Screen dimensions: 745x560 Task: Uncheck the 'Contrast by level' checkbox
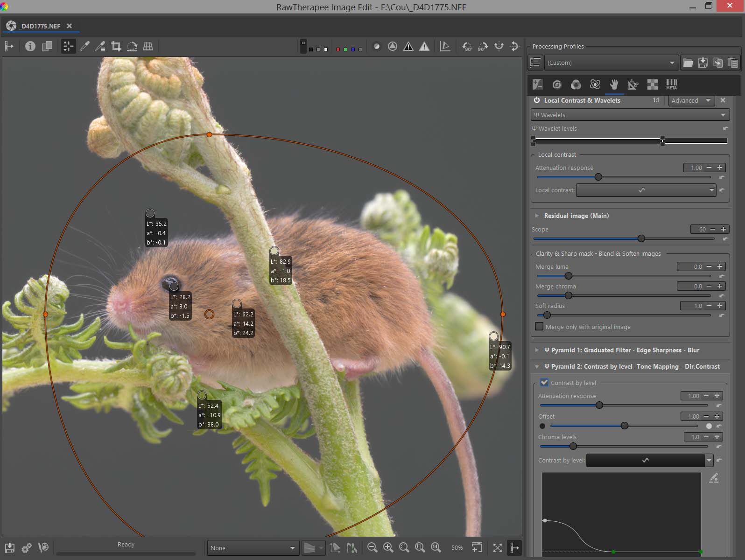pyautogui.click(x=544, y=383)
